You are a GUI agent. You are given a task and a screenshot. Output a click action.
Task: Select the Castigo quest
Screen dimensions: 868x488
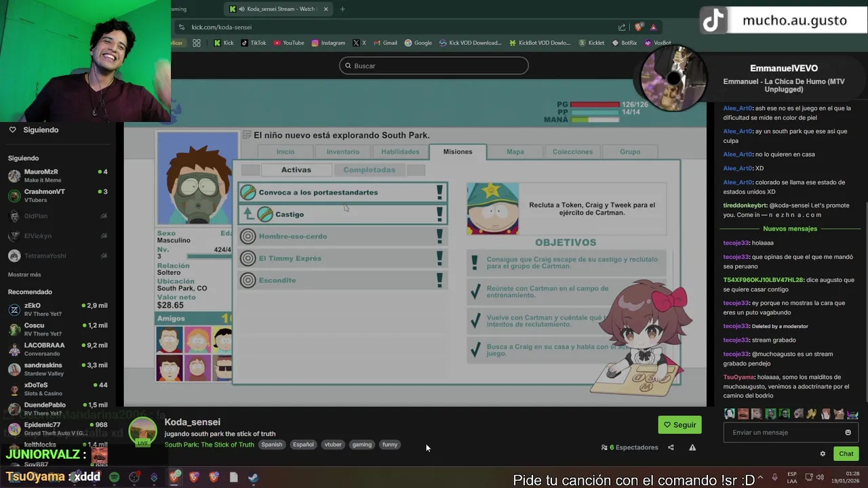[343, 214]
